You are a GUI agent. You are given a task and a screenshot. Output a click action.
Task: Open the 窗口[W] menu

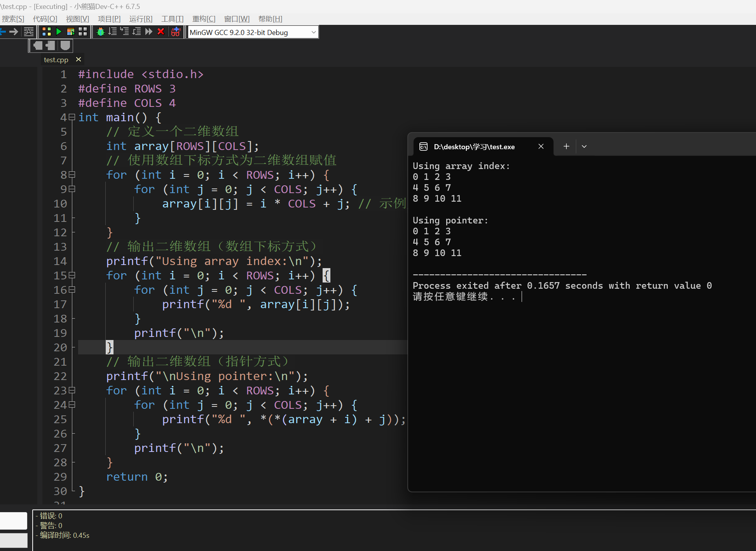(x=237, y=19)
